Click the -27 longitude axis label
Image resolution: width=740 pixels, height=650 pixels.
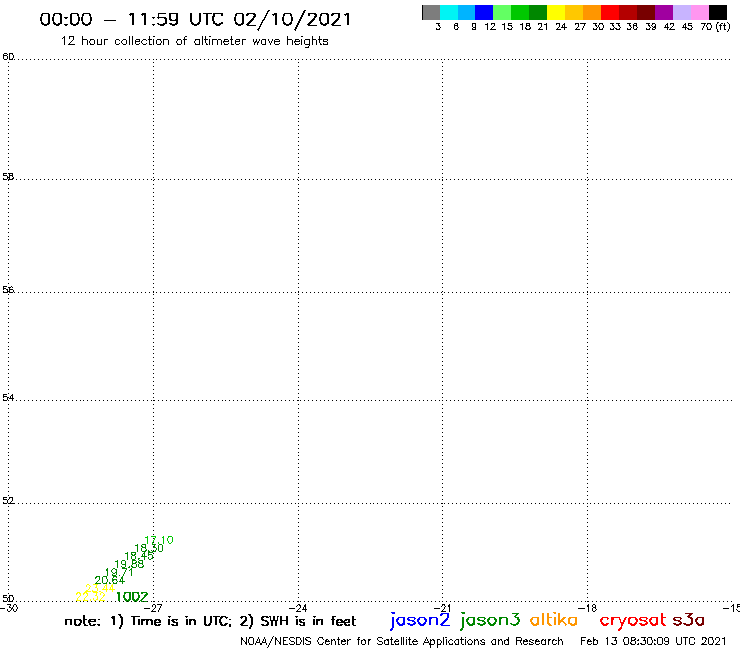(153, 608)
